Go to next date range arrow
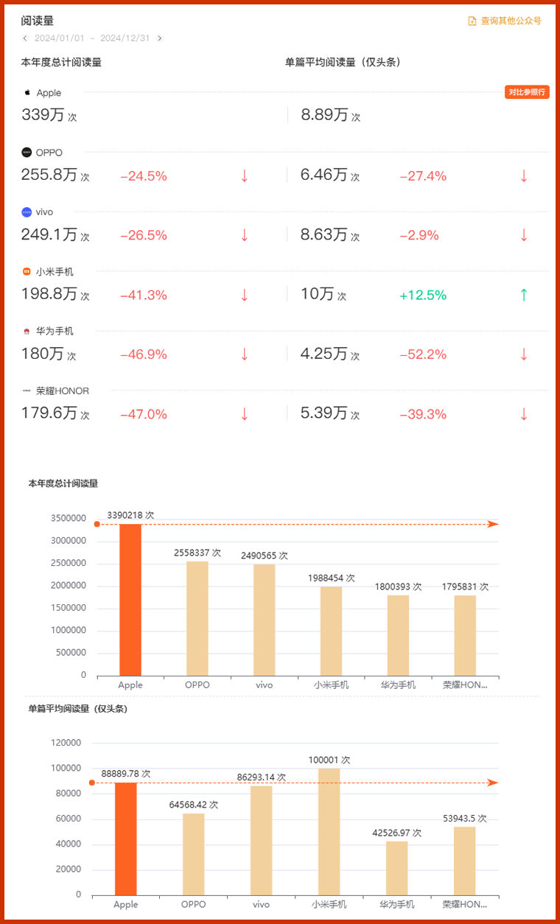This screenshot has height=924, width=560. (x=160, y=38)
